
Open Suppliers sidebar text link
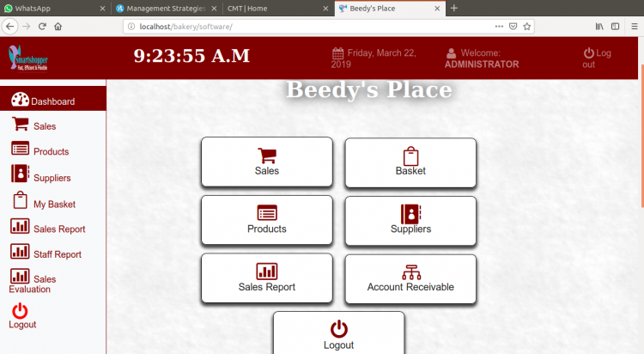point(52,178)
